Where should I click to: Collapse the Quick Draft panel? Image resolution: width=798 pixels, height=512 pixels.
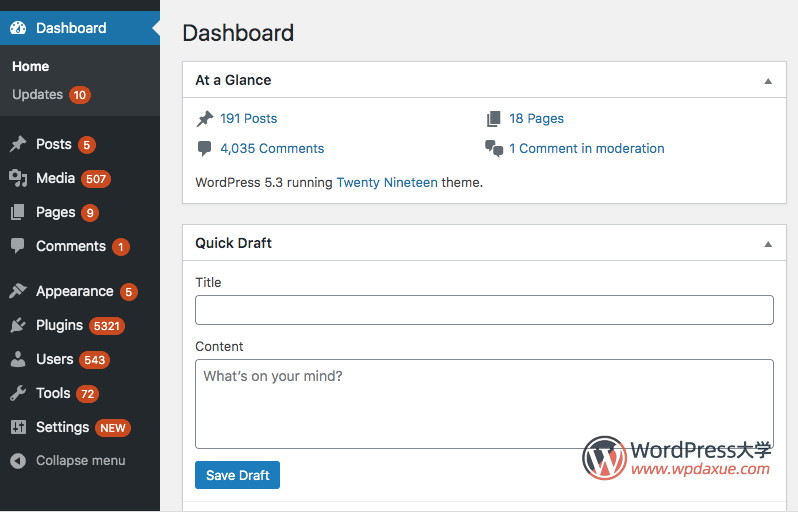(768, 244)
